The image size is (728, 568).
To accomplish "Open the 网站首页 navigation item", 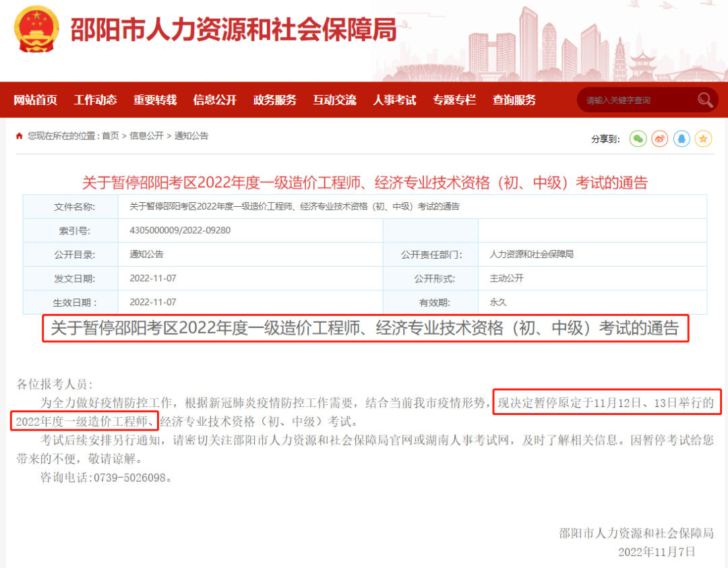I will tap(36, 100).
